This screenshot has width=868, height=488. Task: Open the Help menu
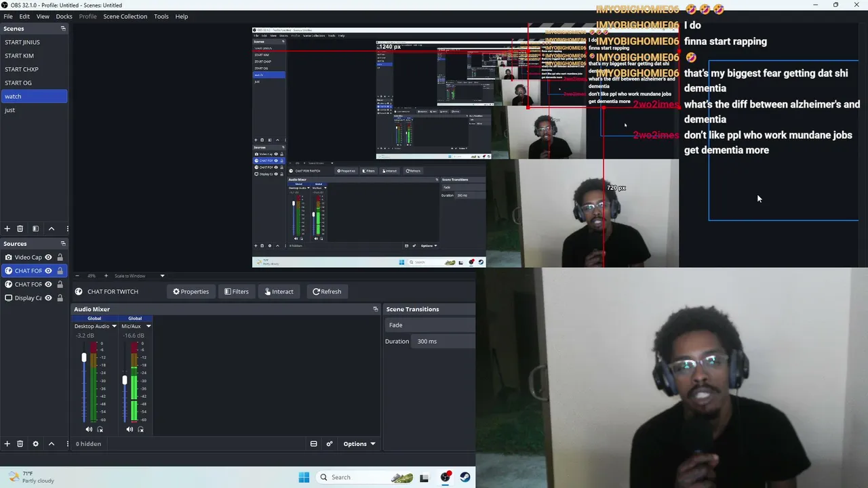pos(182,16)
